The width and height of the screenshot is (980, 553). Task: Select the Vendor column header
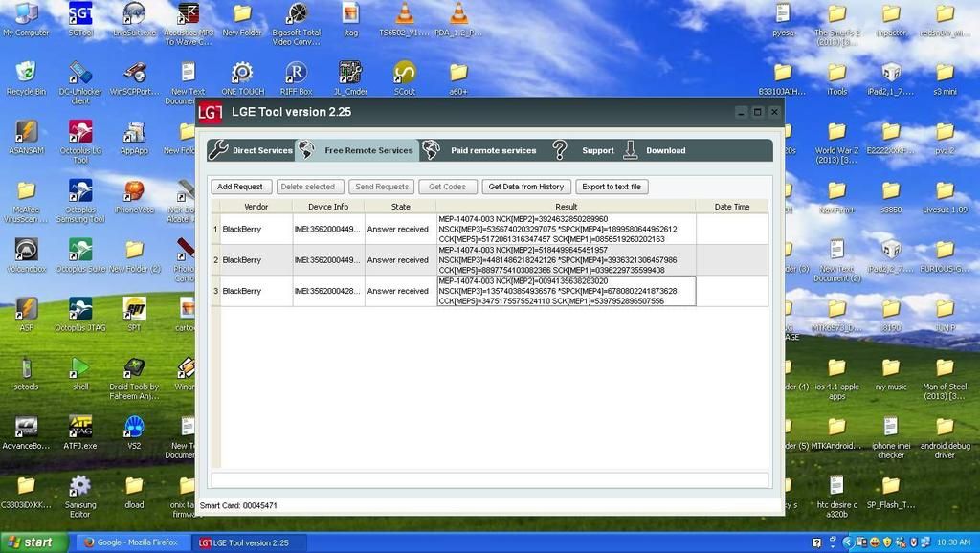pos(256,207)
